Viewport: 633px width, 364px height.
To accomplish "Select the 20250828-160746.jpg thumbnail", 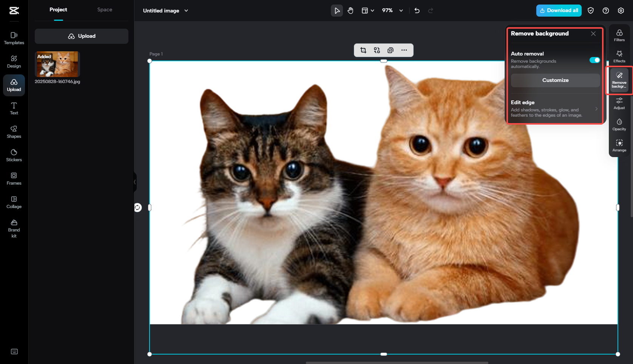I will pyautogui.click(x=57, y=64).
